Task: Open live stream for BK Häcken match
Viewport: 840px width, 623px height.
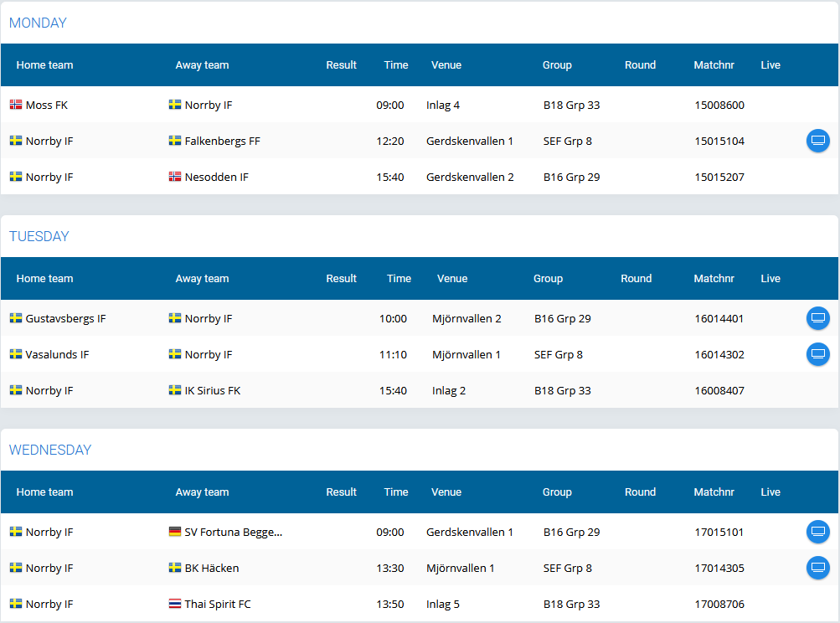Action: (x=817, y=568)
